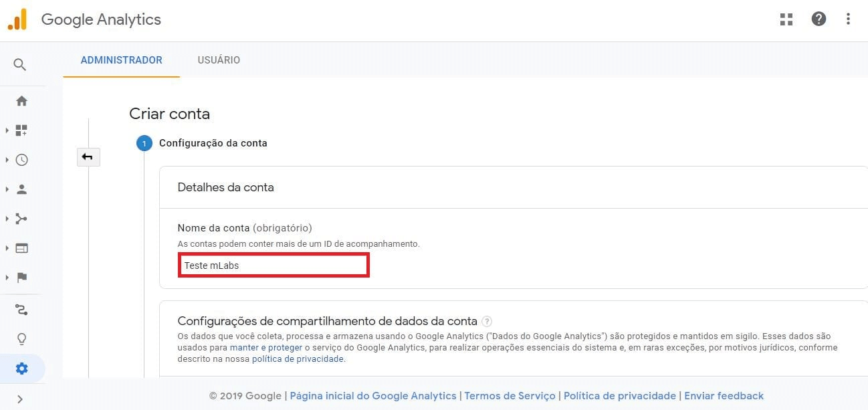Open Conversions via the flag icon
Image resolution: width=868 pixels, height=410 pixels.
click(x=22, y=277)
